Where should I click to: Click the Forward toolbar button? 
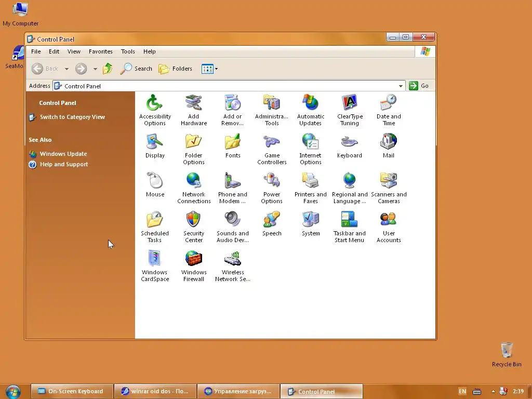pyautogui.click(x=81, y=69)
